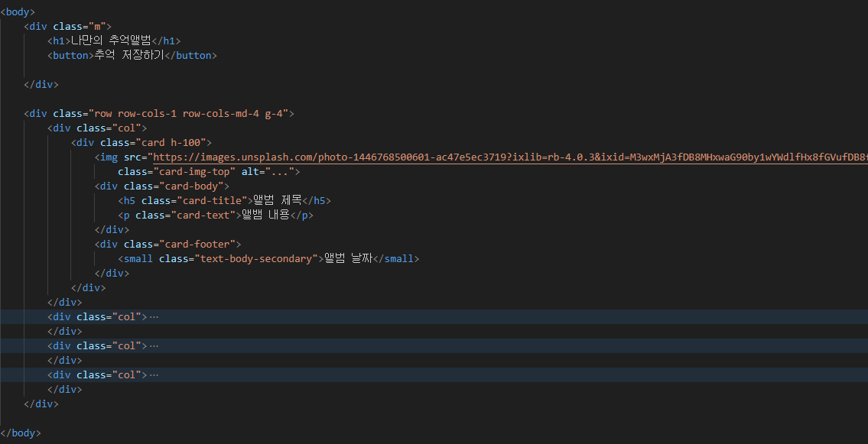Viewport: 868px width, 444px height.
Task: Click the opening body tag
Action: coord(18,11)
